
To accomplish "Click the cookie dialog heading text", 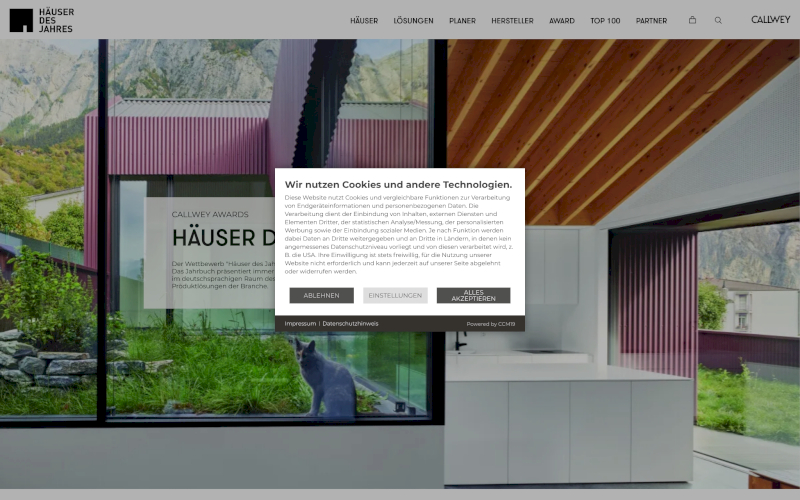I will (x=398, y=184).
